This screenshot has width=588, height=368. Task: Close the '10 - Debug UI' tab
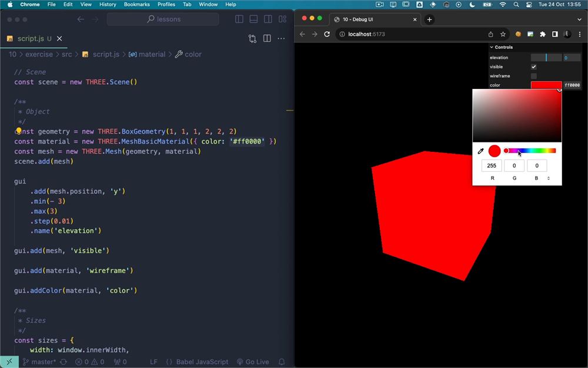tap(415, 19)
